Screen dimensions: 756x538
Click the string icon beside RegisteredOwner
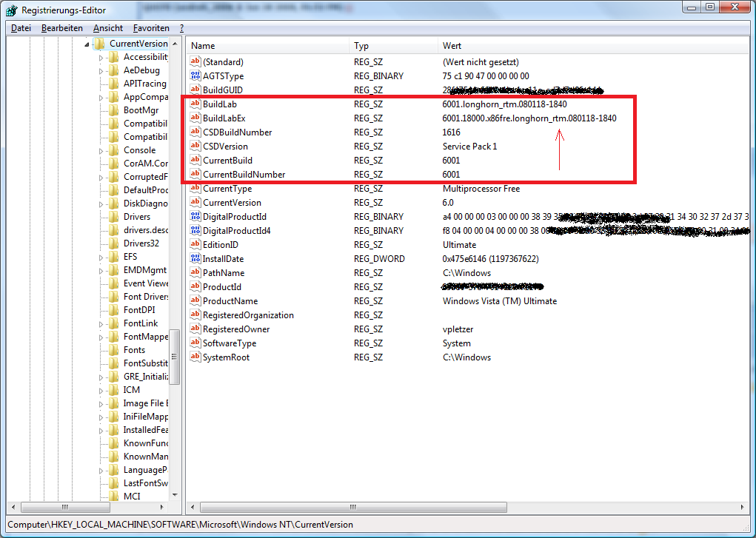pos(195,329)
